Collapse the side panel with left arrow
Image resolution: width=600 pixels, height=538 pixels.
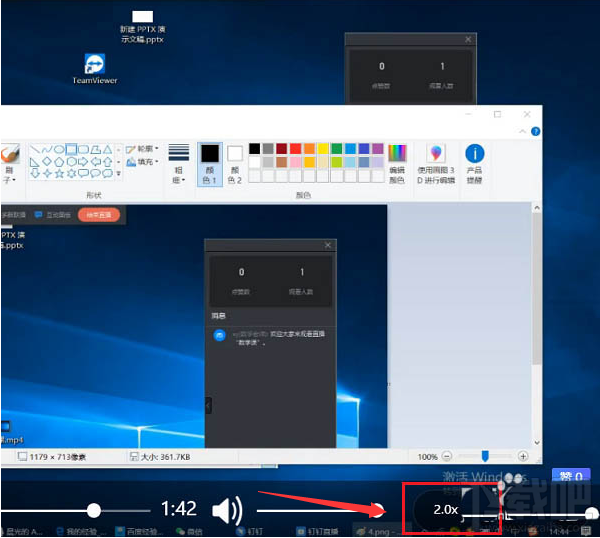(208, 405)
